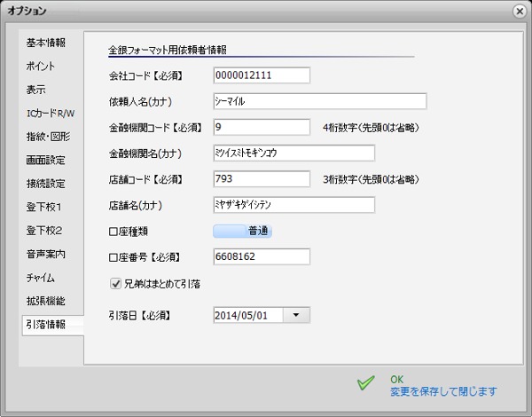Open the 拡張機能 tab

(46, 301)
